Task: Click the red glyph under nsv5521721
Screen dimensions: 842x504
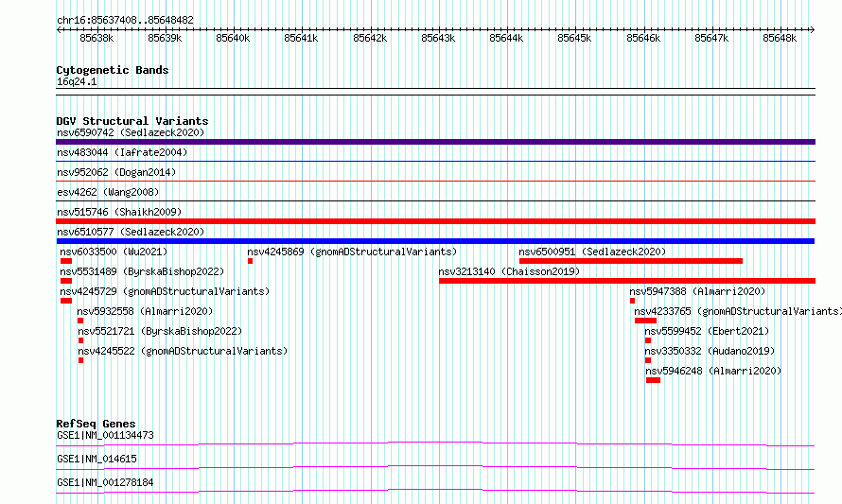Action: 81,340
